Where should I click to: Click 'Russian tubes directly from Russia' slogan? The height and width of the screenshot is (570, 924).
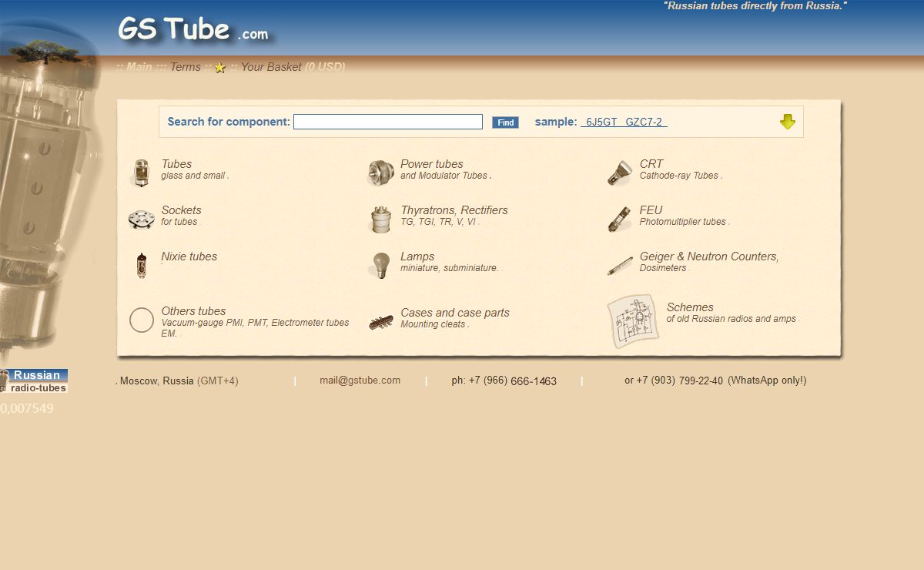(755, 6)
